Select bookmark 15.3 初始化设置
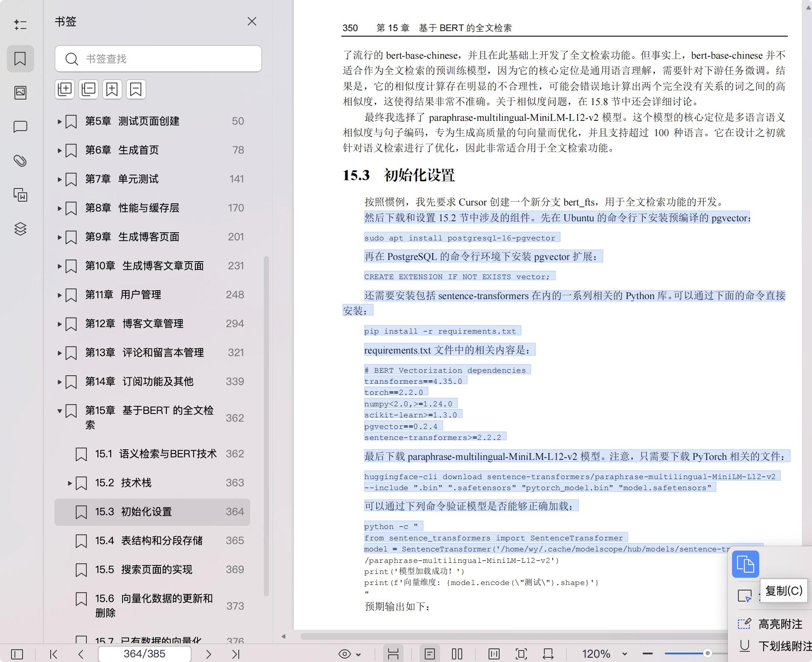 coord(152,512)
